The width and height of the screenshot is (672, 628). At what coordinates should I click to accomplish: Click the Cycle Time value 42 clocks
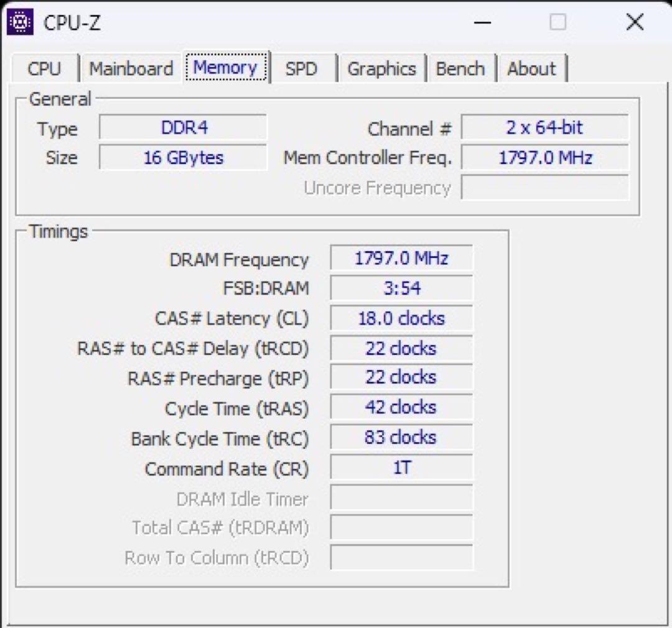point(401,407)
